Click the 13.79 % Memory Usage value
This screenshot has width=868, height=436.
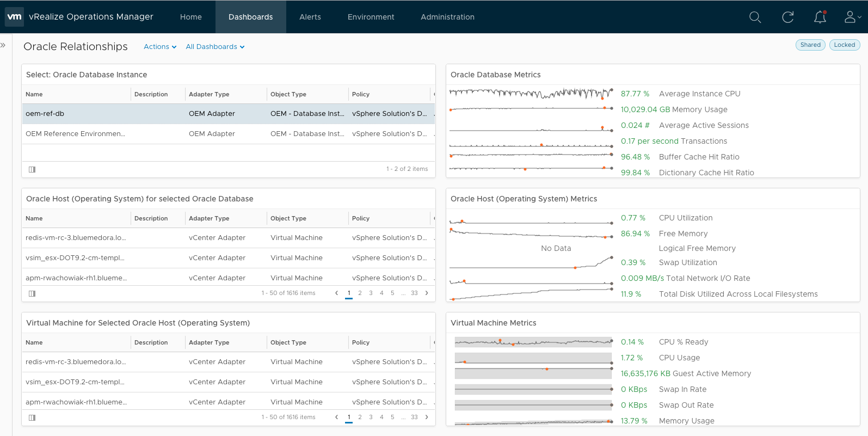coord(634,421)
